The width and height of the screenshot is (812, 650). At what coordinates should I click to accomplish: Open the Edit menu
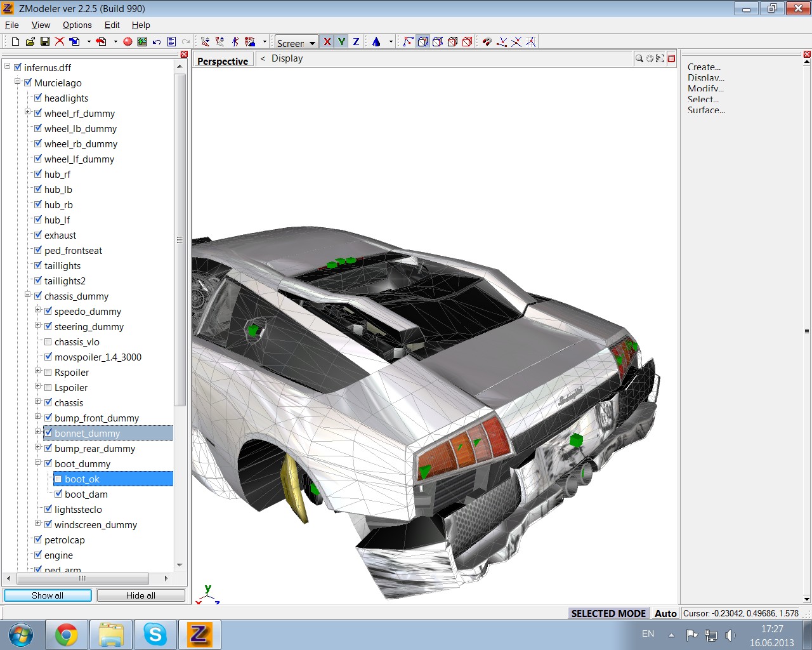112,25
